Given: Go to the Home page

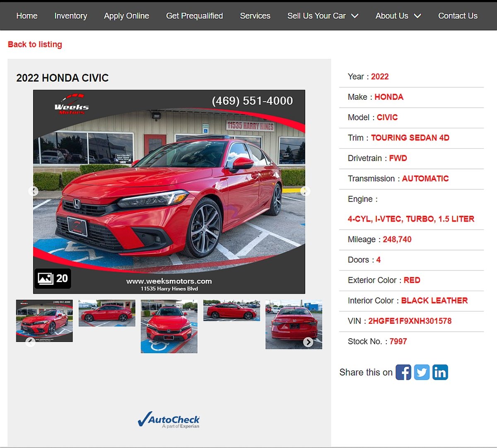Looking at the screenshot, I should click(27, 16).
